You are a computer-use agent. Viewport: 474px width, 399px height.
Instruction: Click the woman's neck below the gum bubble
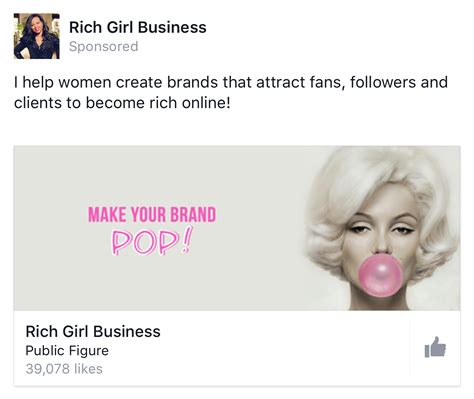point(380,303)
